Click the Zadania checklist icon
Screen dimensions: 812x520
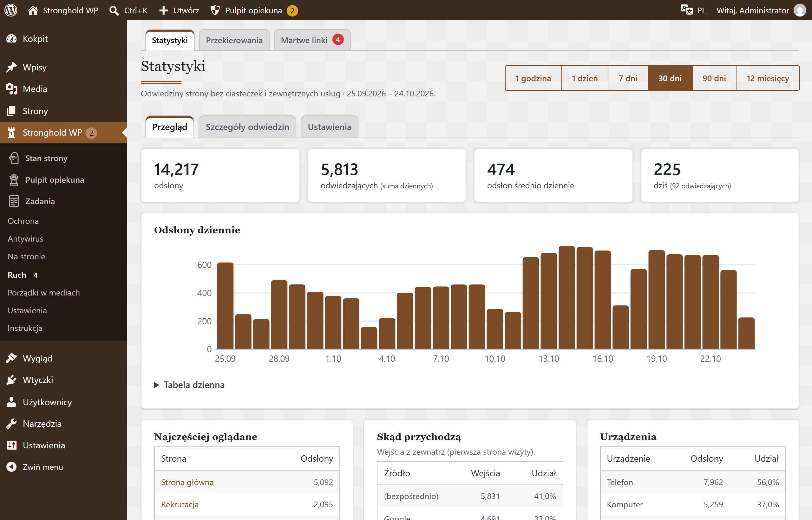click(x=14, y=201)
